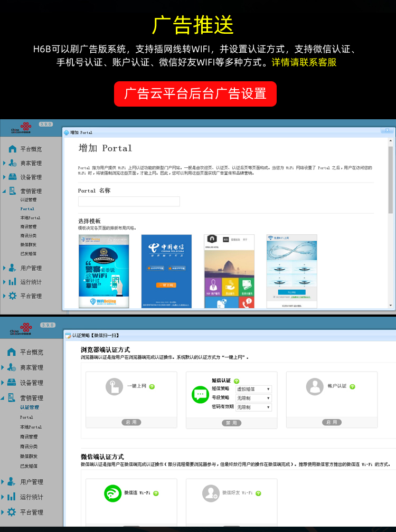Click the 用户管理 icon in upper screenshot sidebar
396x532 pixels.
click(x=13, y=268)
